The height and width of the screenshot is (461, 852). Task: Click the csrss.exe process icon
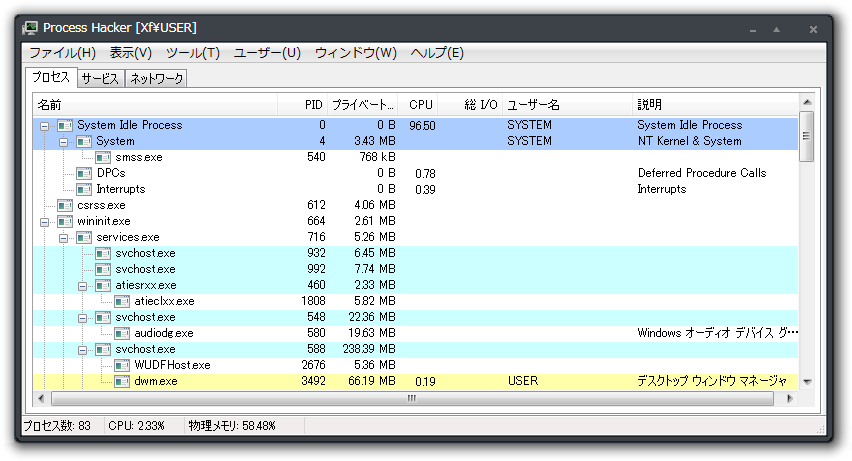[65, 205]
